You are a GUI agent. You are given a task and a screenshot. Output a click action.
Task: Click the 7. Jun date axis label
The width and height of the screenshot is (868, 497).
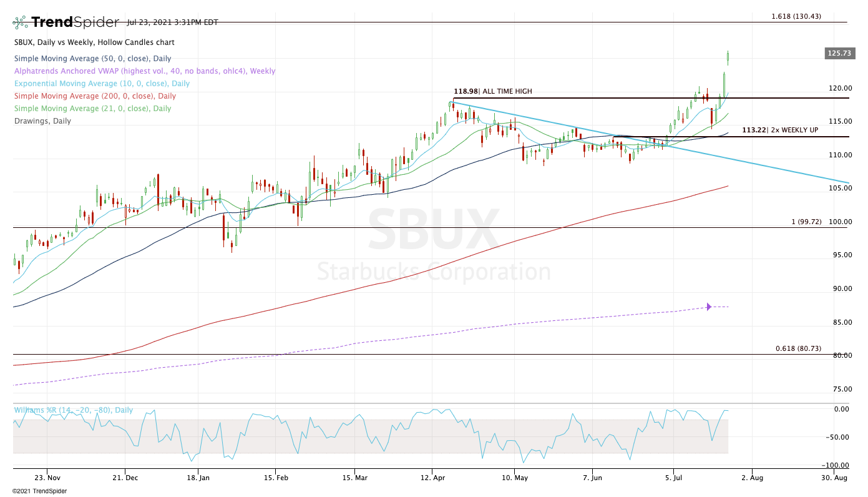pos(592,478)
